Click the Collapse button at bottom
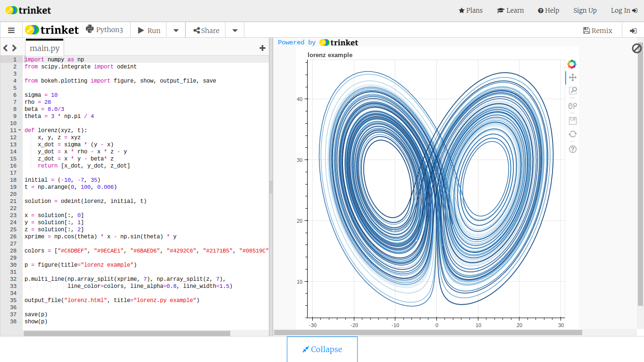Image resolution: width=644 pixels, height=362 pixels. [x=322, y=349]
